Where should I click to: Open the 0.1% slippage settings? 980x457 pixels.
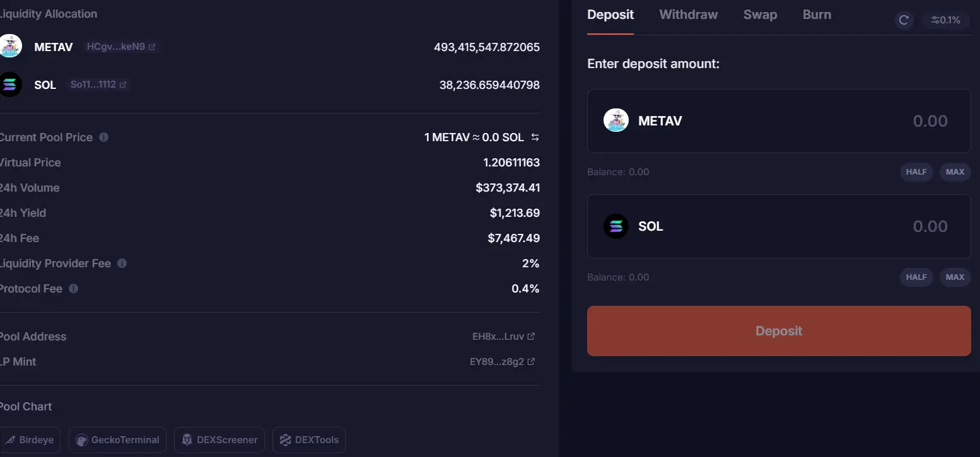click(x=945, y=20)
